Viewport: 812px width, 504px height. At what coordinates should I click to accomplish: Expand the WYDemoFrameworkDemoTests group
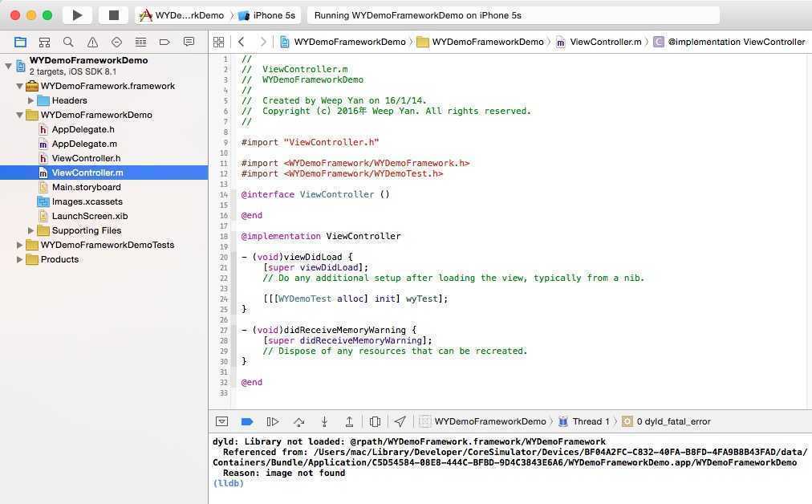(x=20, y=245)
